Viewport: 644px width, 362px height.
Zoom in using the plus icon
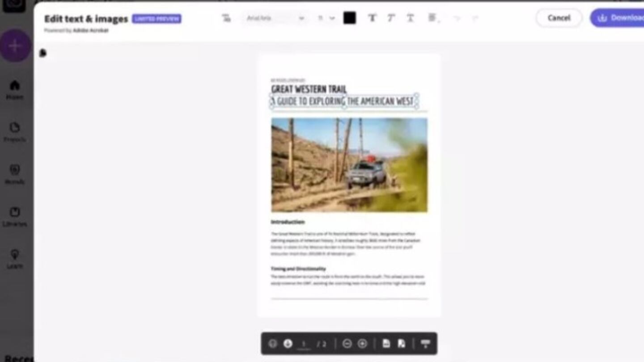(x=363, y=344)
